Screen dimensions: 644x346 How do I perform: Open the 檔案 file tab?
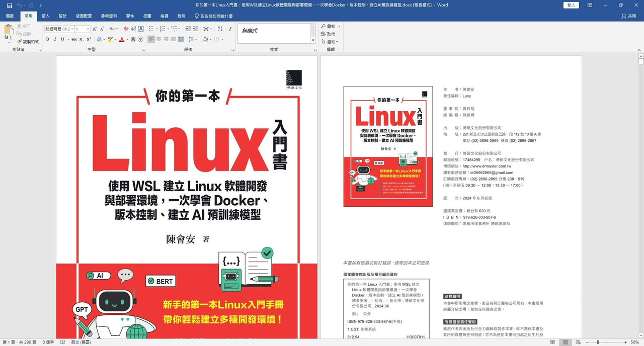(10, 16)
